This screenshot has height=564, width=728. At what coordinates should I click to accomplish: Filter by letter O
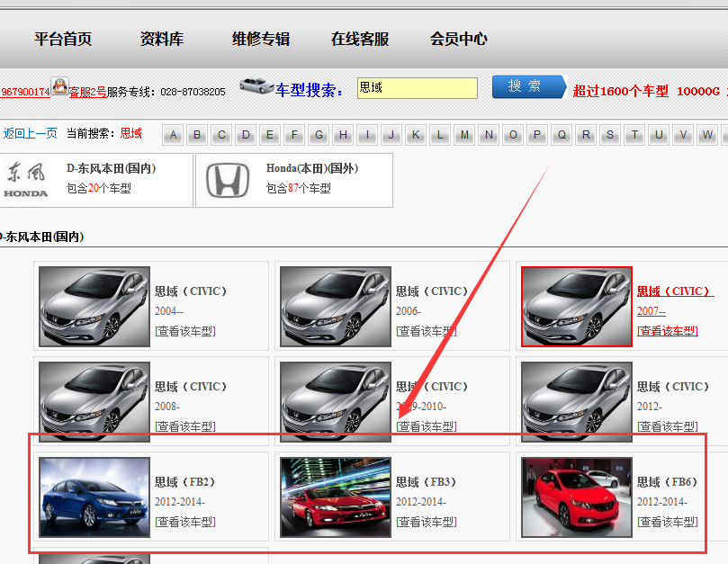[x=513, y=135]
